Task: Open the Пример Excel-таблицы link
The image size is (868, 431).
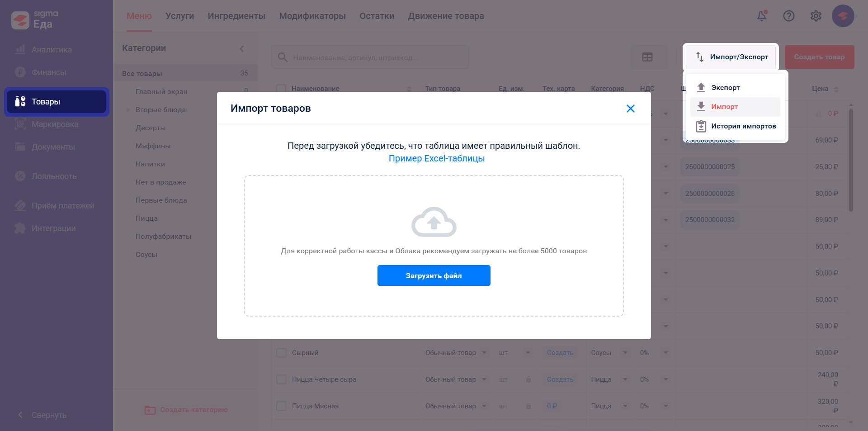Action: tap(436, 159)
